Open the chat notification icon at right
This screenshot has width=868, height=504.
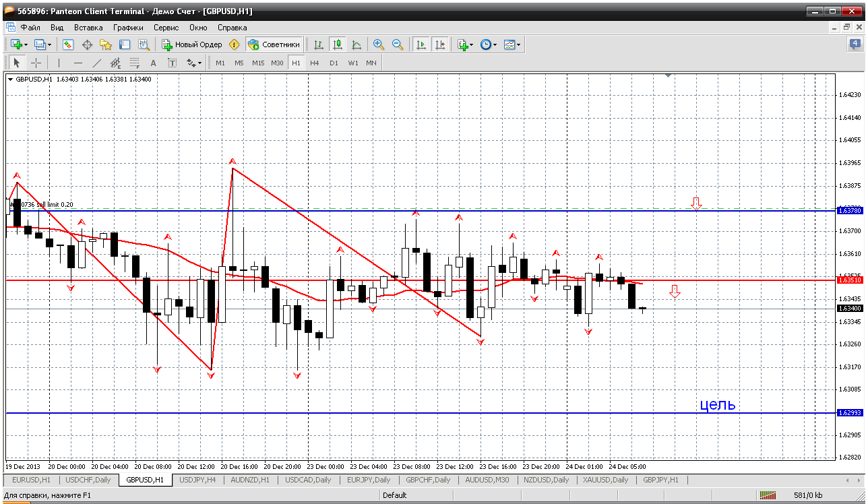[x=855, y=44]
